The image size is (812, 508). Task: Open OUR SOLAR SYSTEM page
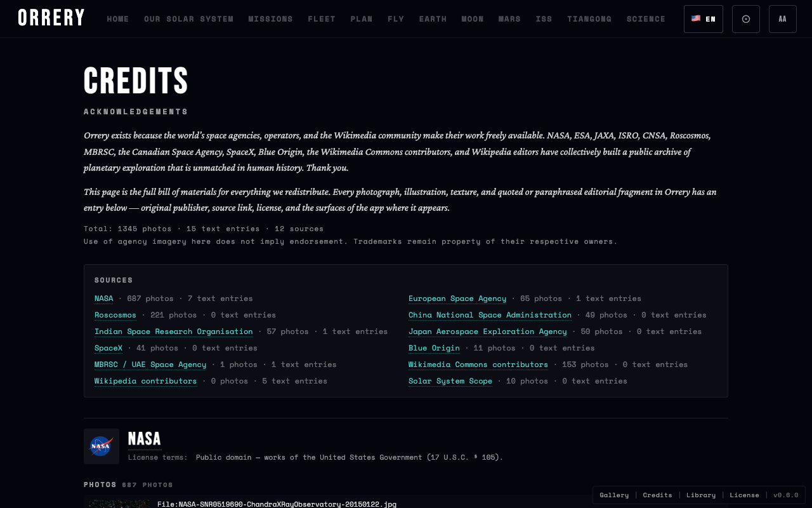click(x=188, y=19)
